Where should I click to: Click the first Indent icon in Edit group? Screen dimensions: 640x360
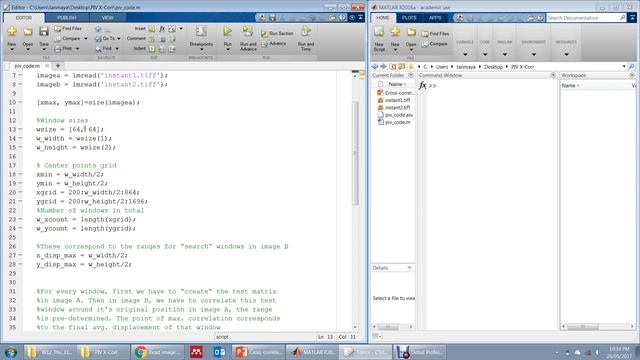coord(152,49)
